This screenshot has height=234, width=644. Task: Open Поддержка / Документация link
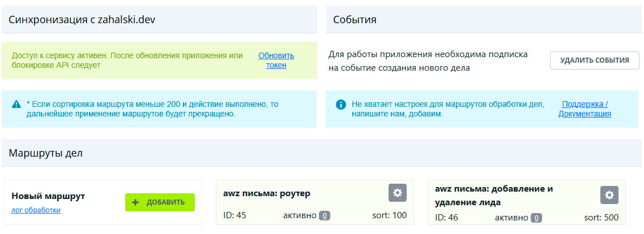[585, 109]
